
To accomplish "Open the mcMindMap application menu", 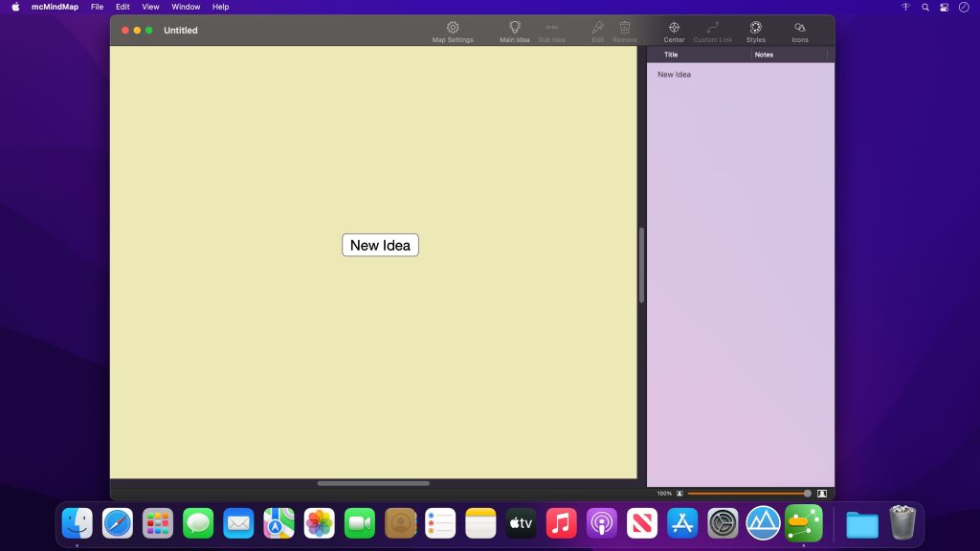I will (54, 7).
